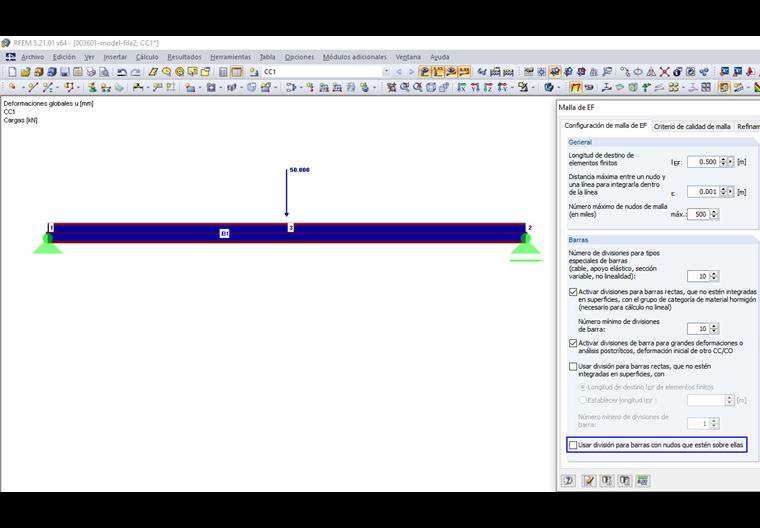Click the Print icon in the toolbar
The height and width of the screenshot is (528, 760).
tap(91, 72)
